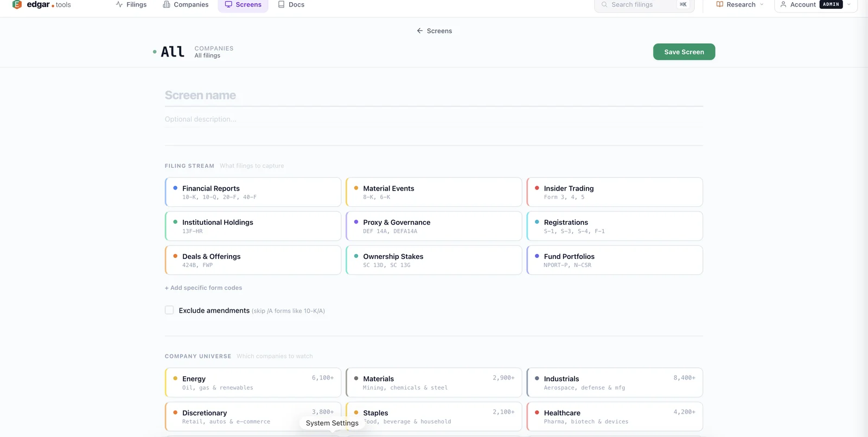Screen dimensions: 868x437
Task: Go back to Screens list link
Action: (434, 31)
